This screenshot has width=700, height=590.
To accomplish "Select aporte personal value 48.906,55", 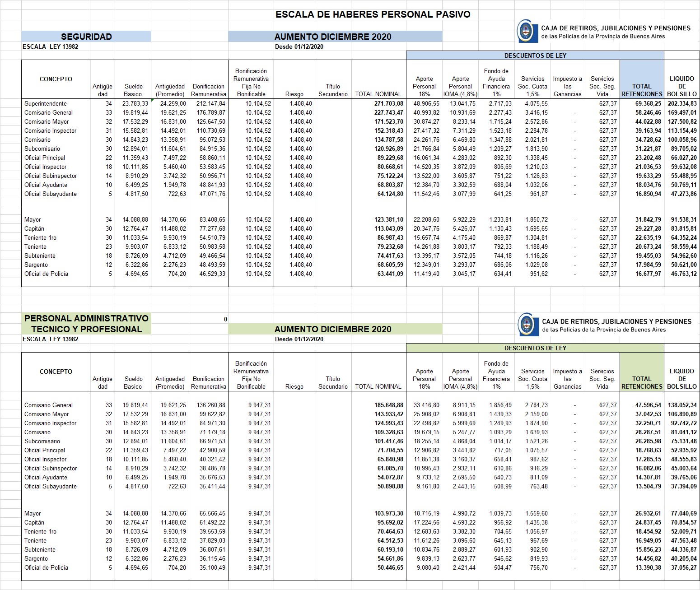I will (x=426, y=104).
